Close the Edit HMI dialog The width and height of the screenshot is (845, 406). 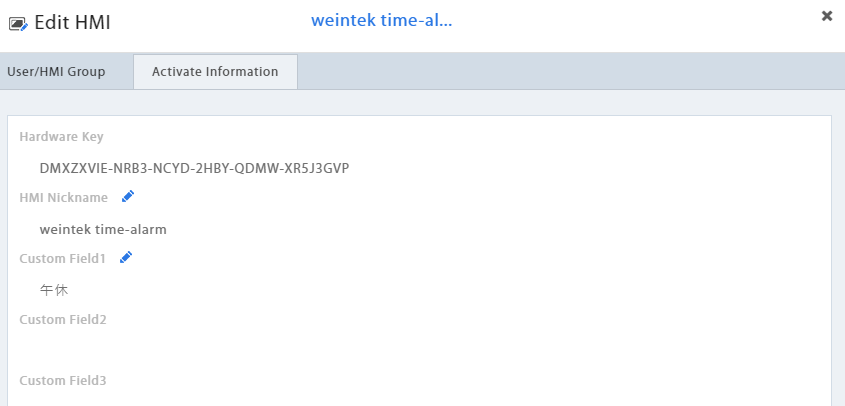coord(827,16)
